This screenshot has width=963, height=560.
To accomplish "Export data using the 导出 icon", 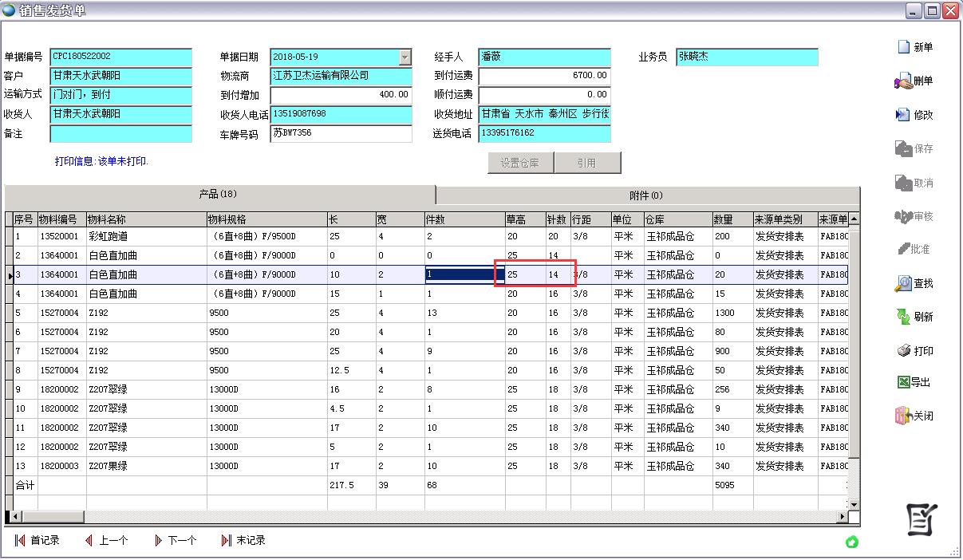I will pyautogui.click(x=917, y=381).
